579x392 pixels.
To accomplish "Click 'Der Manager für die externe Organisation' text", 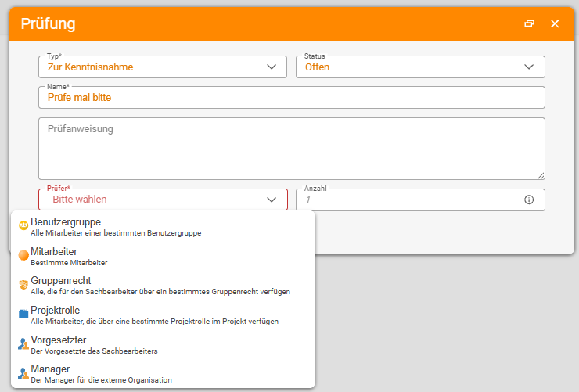I will (101, 379).
